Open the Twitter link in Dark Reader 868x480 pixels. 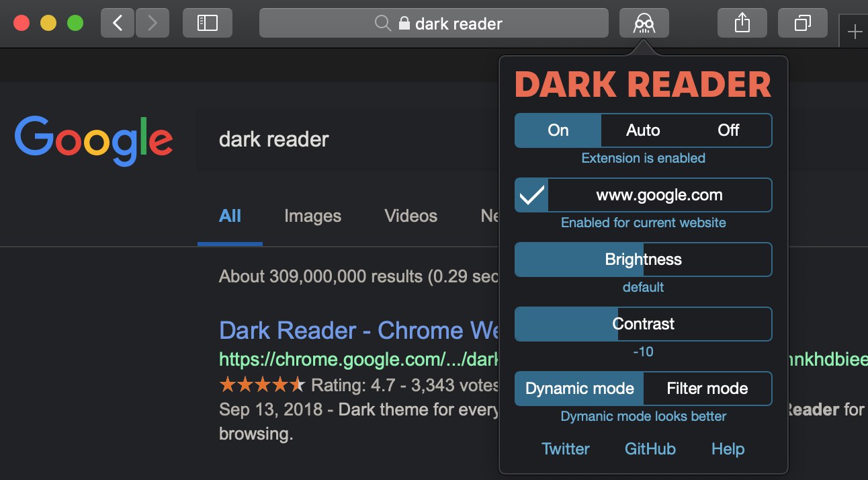click(566, 449)
